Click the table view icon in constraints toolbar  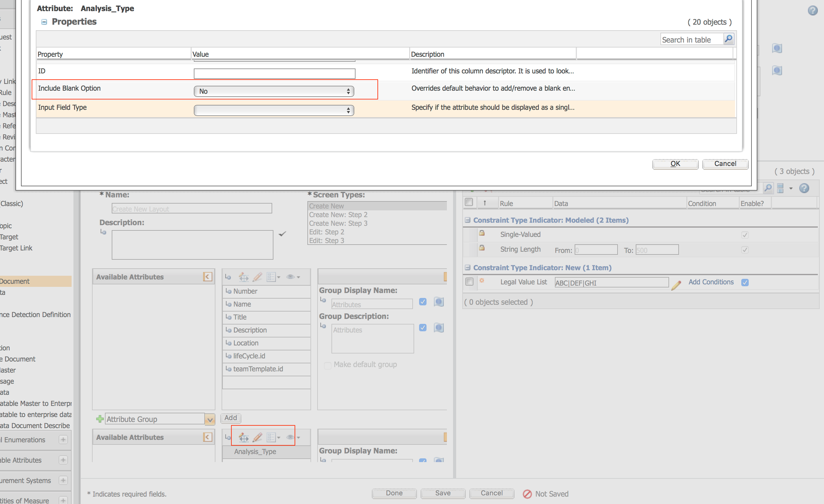[780, 188]
